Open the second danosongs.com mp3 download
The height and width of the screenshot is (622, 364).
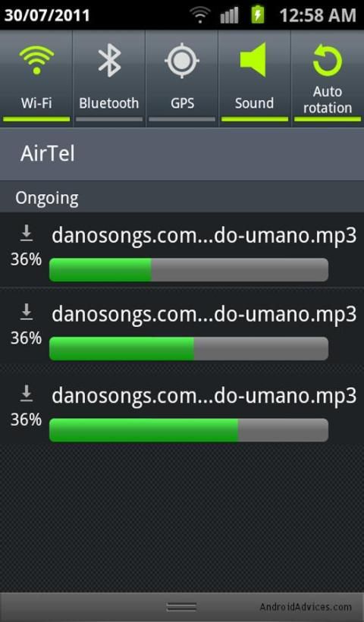(x=182, y=328)
